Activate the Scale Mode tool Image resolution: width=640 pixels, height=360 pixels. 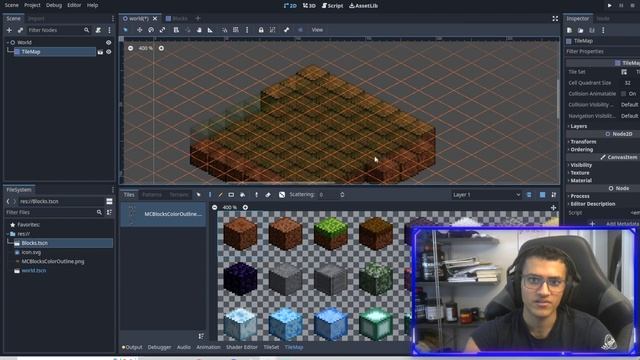pyautogui.click(x=162, y=30)
